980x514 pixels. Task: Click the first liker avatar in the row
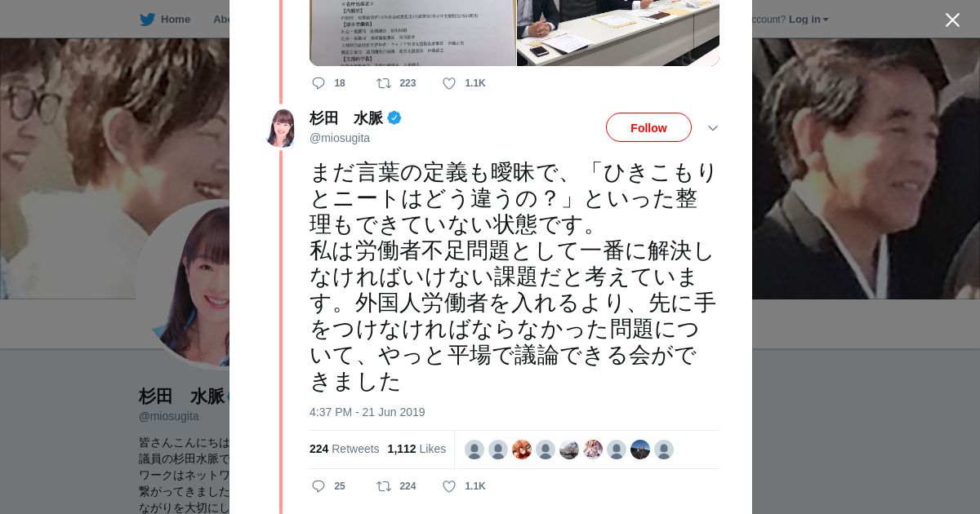pos(474,450)
